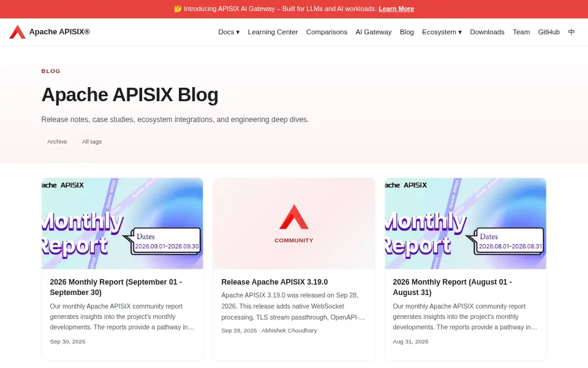The width and height of the screenshot is (588, 368).
Task: Switch language via the 中 icon
Action: 571,32
